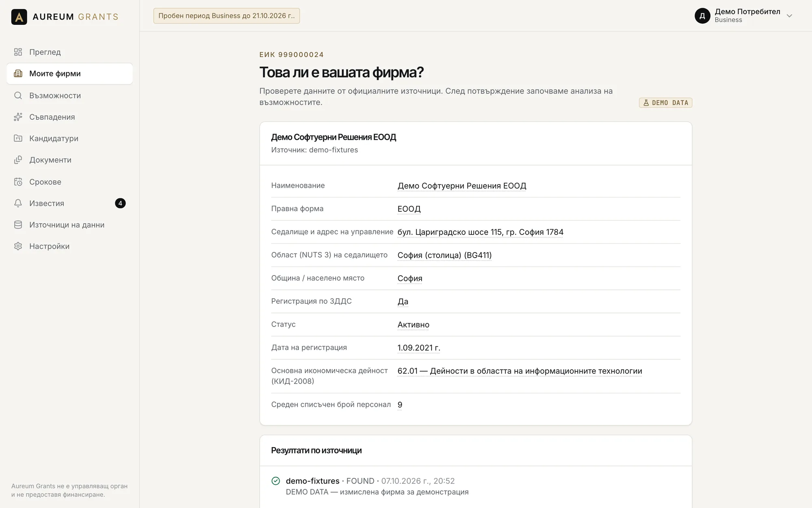Click the trial period Business banner
Screen dimensions: 812x508
[227, 16]
